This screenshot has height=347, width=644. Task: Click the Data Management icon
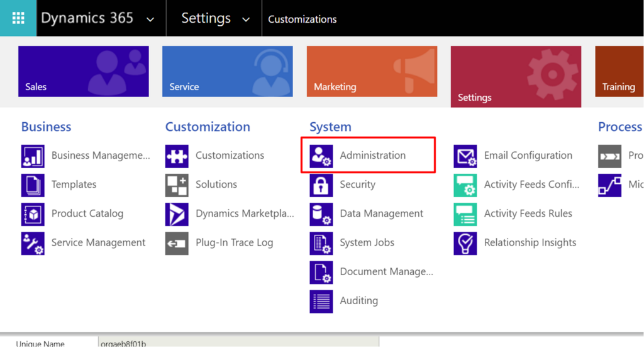(321, 214)
